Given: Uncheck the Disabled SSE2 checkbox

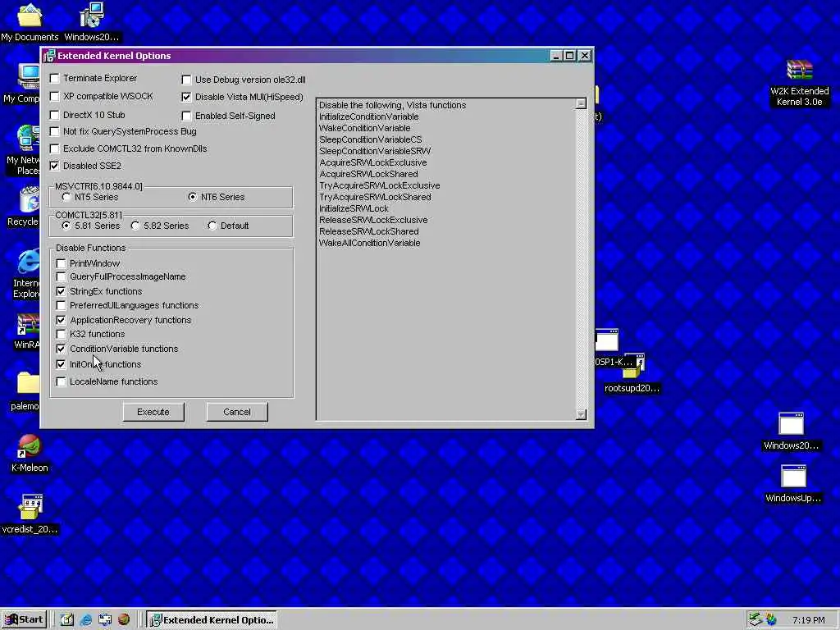Looking at the screenshot, I should [55, 166].
